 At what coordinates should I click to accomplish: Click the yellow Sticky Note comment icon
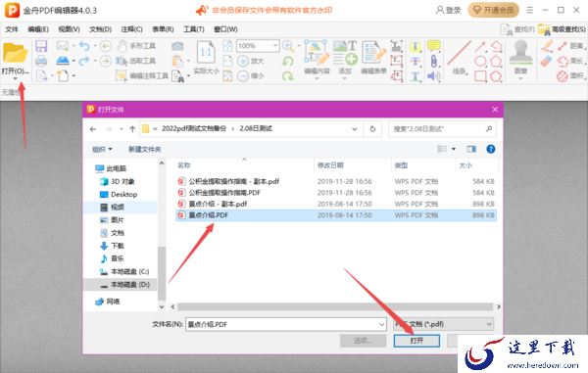[434, 46]
